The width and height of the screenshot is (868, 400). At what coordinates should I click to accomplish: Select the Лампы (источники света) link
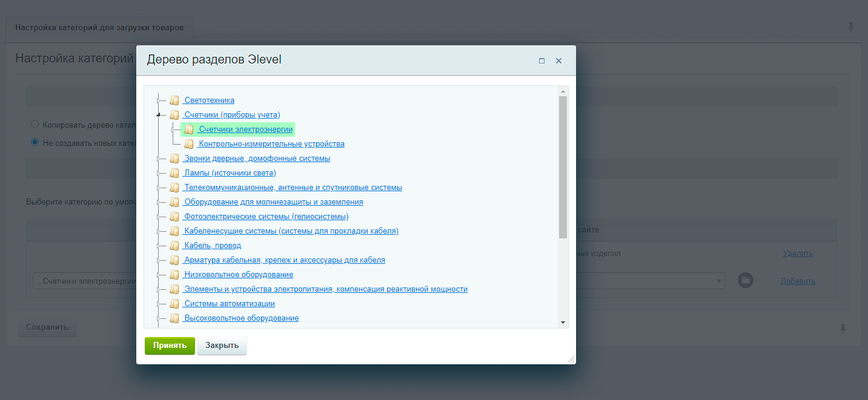pyautogui.click(x=230, y=173)
